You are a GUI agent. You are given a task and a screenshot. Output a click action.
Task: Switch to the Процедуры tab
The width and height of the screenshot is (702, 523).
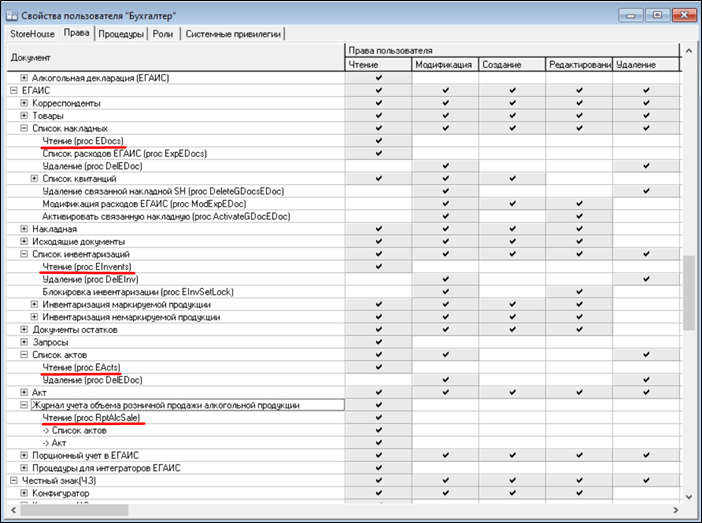pyautogui.click(x=120, y=33)
